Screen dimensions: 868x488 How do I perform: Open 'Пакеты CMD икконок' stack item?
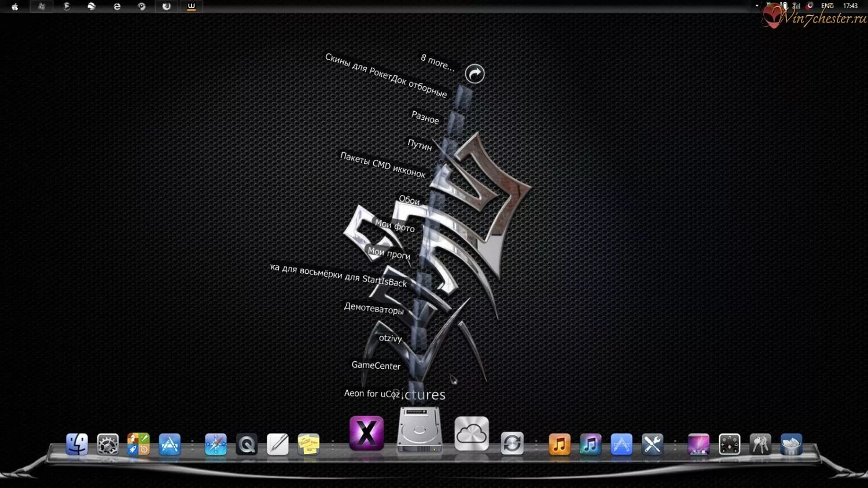(x=383, y=165)
